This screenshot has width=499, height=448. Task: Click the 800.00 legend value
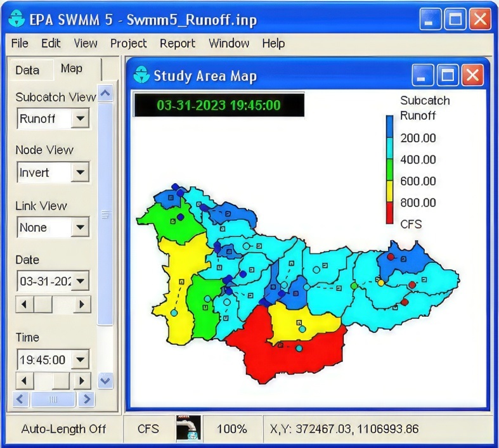tap(418, 203)
